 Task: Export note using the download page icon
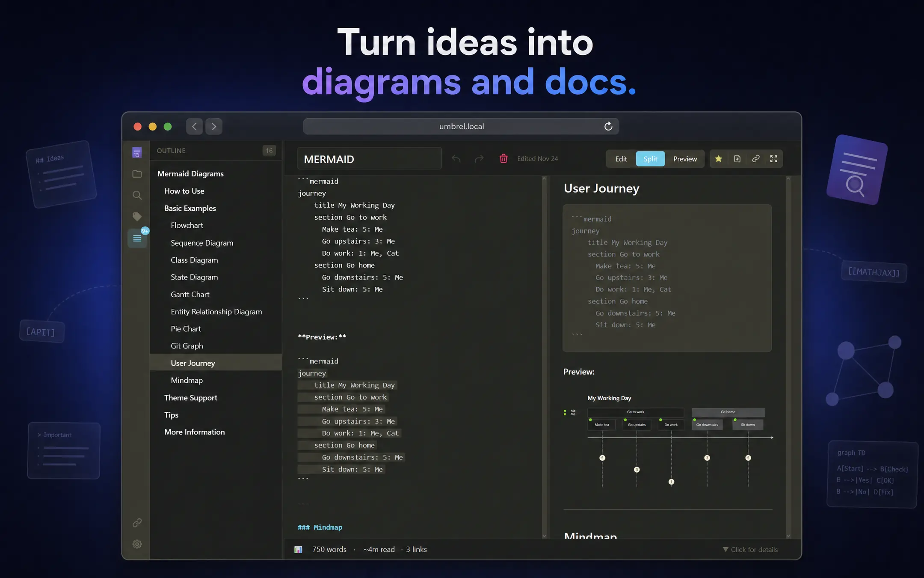click(x=737, y=159)
